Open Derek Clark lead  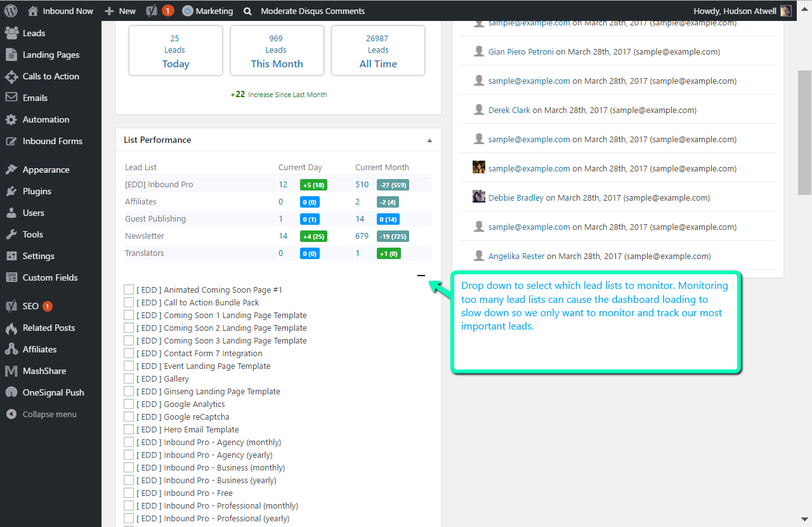coord(509,110)
